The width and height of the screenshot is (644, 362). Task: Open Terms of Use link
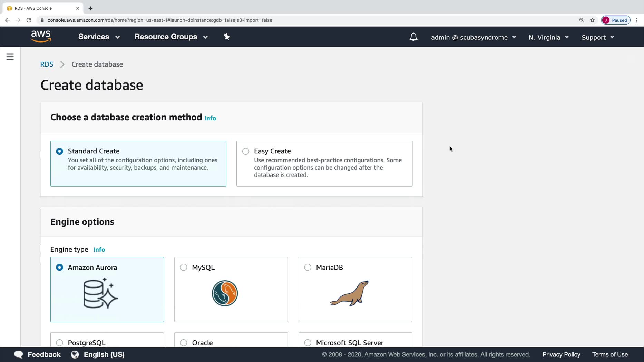(x=610, y=354)
